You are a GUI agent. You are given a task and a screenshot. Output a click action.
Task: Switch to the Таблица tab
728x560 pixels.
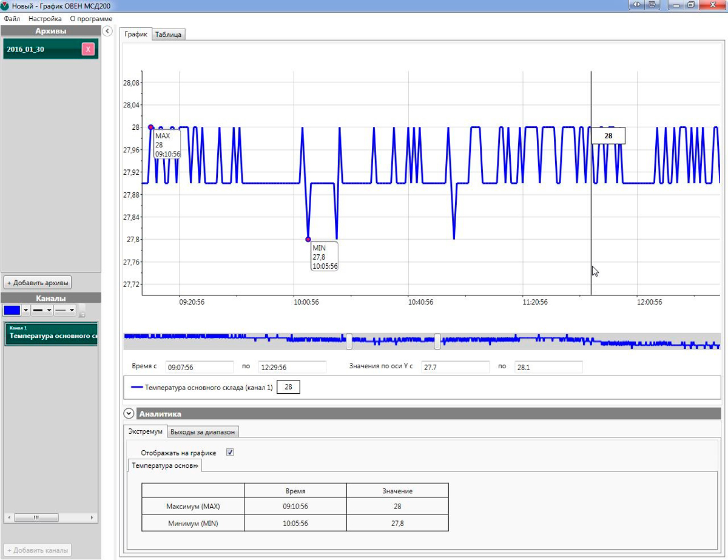pos(168,35)
